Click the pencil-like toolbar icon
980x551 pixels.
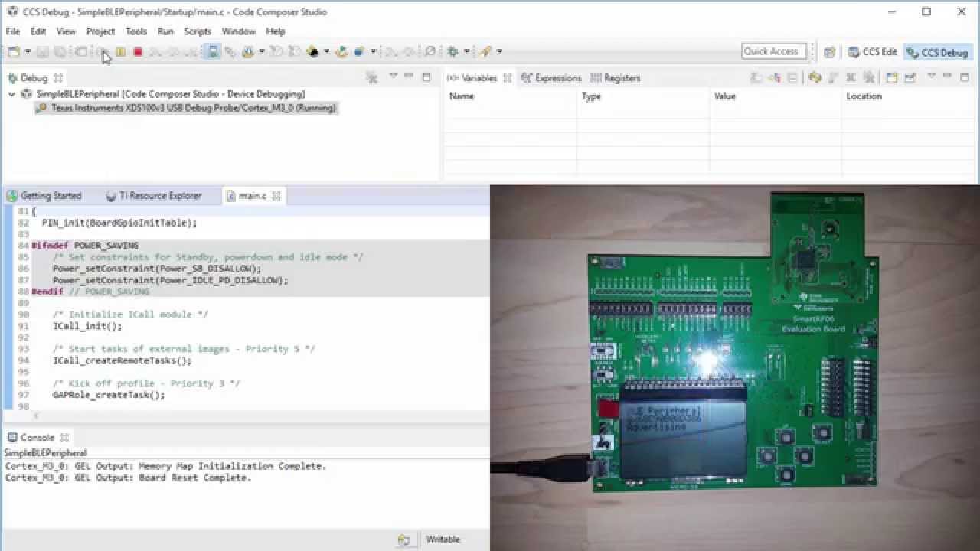coord(485,51)
